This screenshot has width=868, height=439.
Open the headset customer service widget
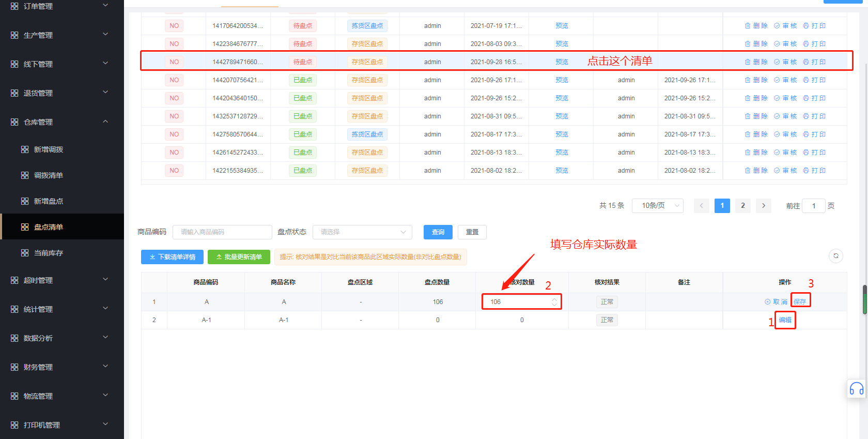point(857,389)
